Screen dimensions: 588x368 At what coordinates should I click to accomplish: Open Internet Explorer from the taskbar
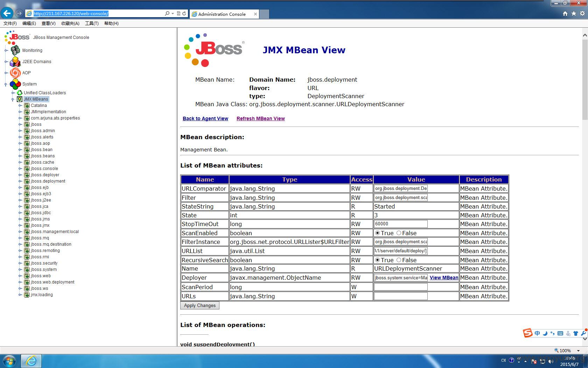(x=31, y=361)
